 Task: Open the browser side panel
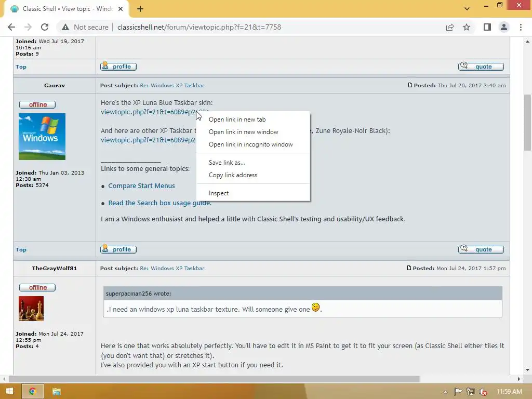tap(487, 27)
